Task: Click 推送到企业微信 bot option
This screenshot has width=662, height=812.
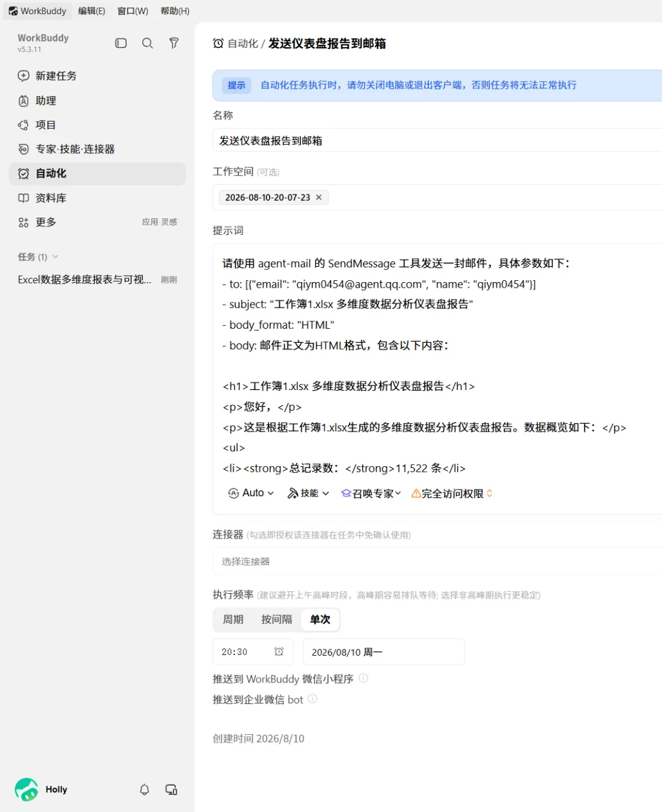Action: tap(257, 700)
